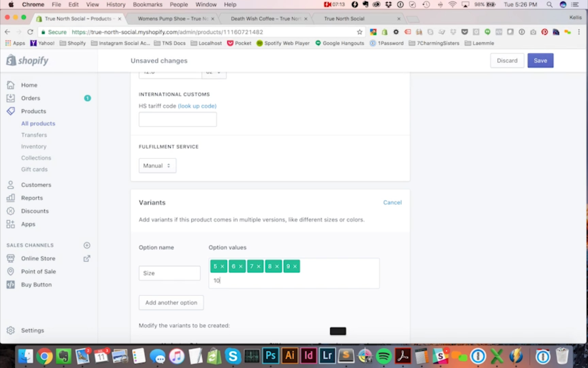This screenshot has width=588, height=368.
Task: Open the Buy Button icon
Action: tap(11, 285)
